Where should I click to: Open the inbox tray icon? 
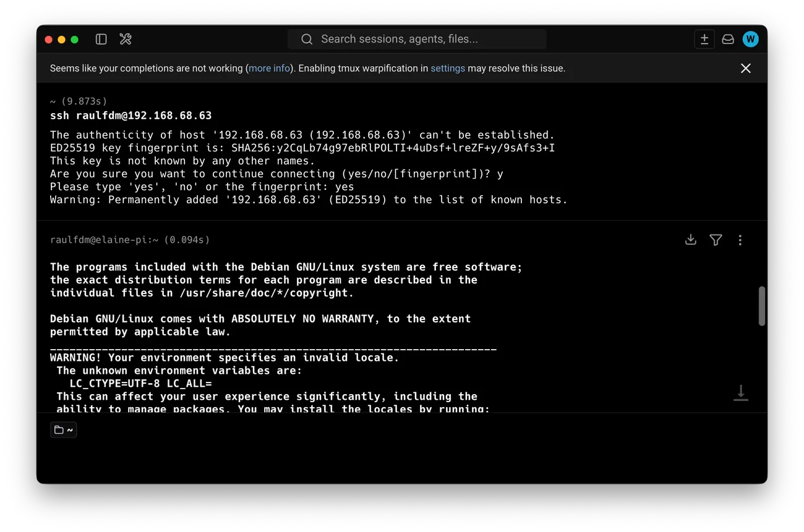click(728, 40)
